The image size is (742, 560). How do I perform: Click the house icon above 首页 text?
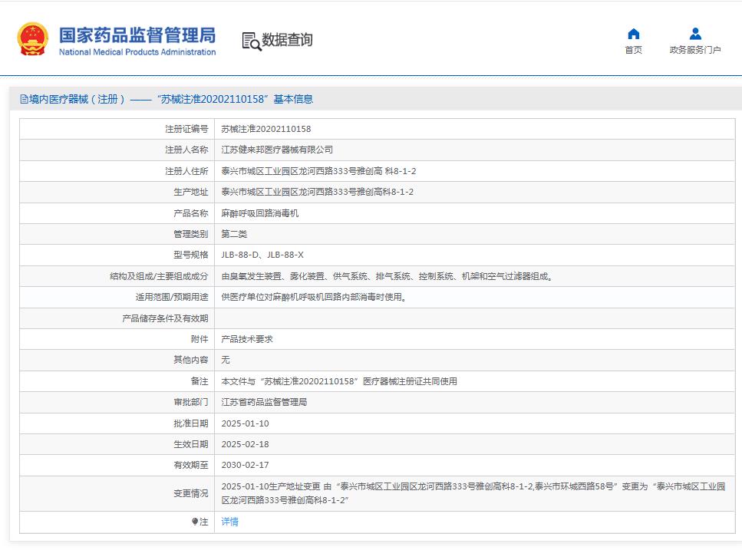(x=633, y=34)
